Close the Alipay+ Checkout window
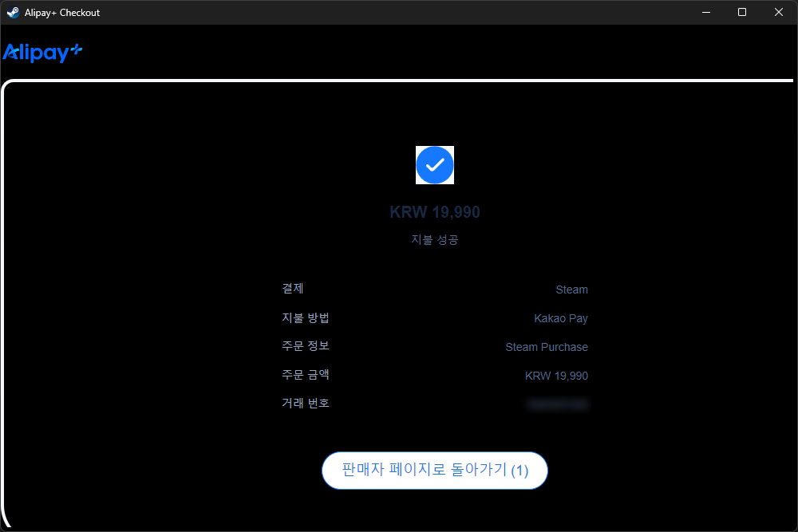Viewport: 798px width, 532px height. coord(779,12)
